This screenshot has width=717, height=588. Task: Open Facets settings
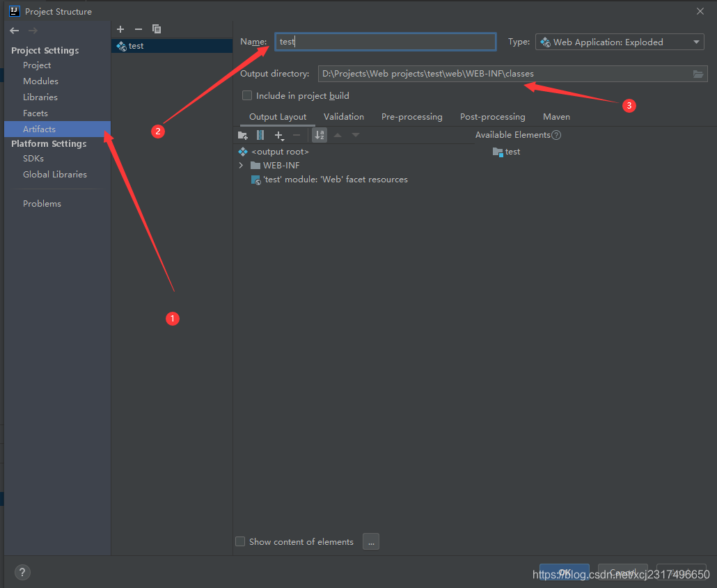click(36, 113)
